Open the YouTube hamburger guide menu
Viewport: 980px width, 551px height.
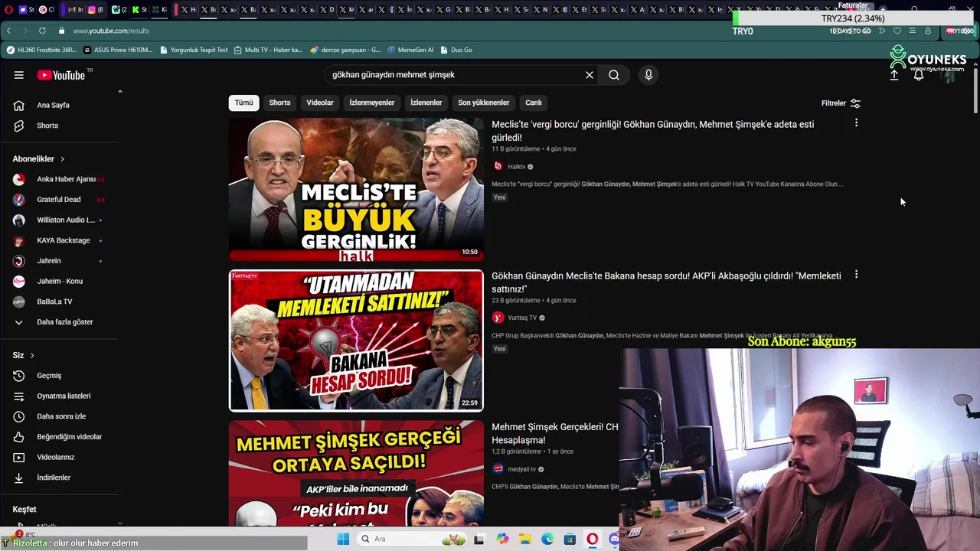18,75
